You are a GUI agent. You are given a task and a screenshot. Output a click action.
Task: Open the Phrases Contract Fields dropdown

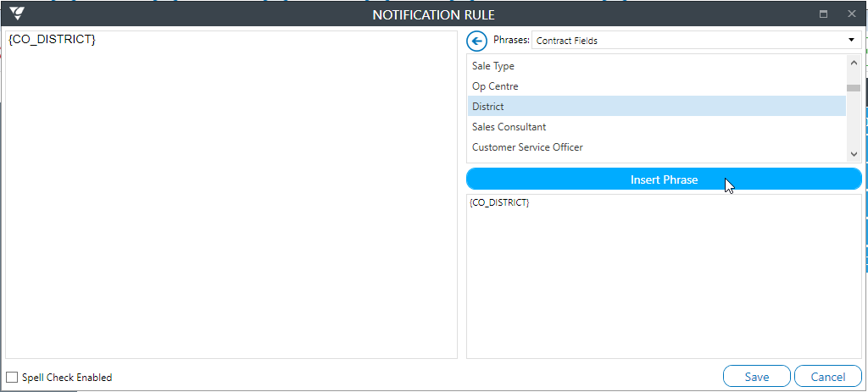697,41
